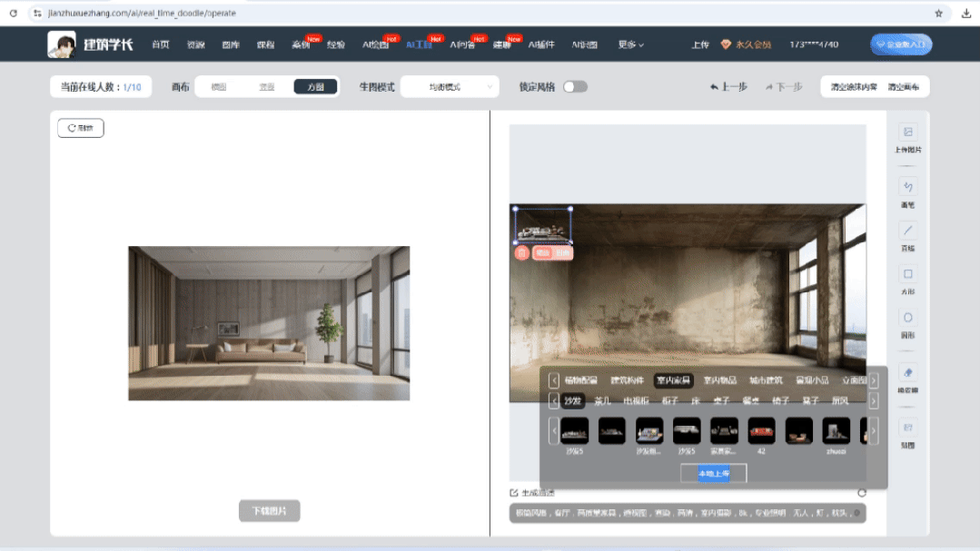Select the brush pen (画笔) tool
Screen dimensions: 980x551
pos(907,193)
